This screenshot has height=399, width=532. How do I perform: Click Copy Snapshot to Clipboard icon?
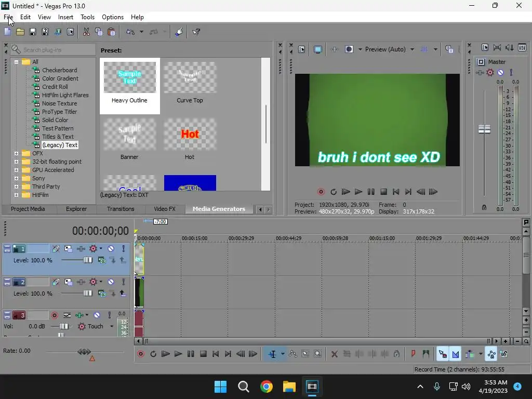pos(449,49)
